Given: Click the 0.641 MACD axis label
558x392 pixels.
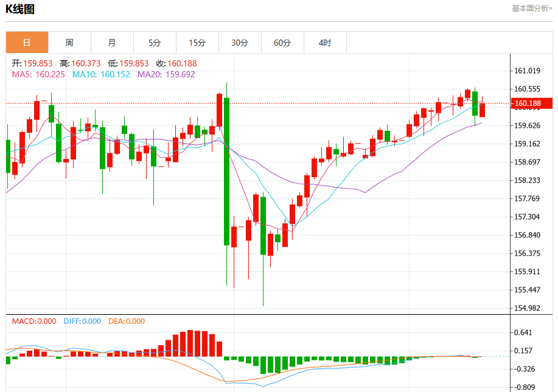Looking at the screenshot, I should pyautogui.click(x=523, y=332).
